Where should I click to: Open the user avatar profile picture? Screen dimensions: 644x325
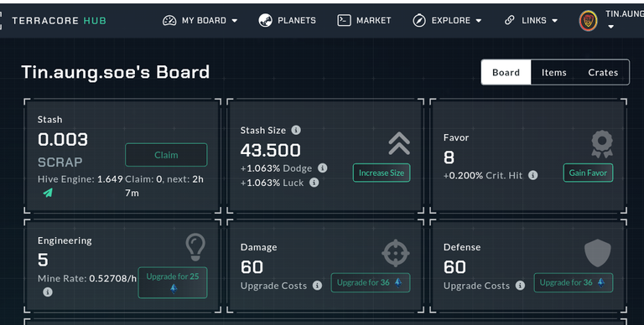pyautogui.click(x=588, y=20)
